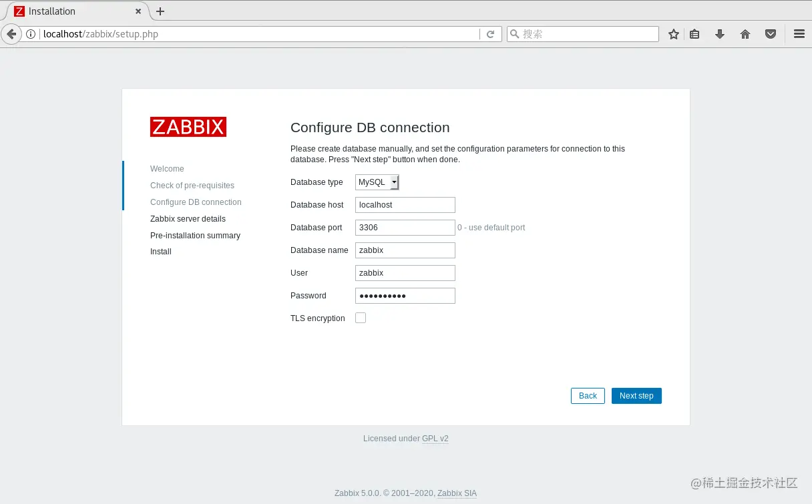Viewport: 812px width, 504px height.
Task: Click the 'Configure DB connection' heading
Action: coord(370,128)
